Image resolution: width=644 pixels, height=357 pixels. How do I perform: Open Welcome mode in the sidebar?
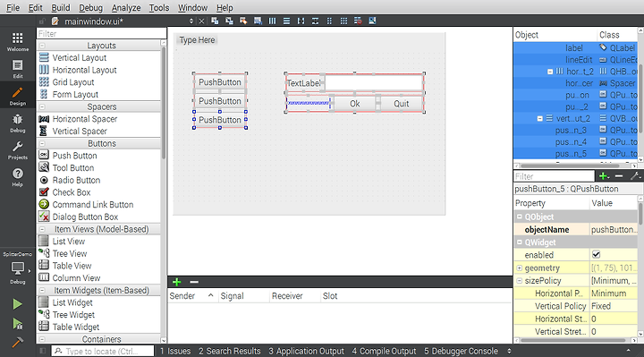18,41
